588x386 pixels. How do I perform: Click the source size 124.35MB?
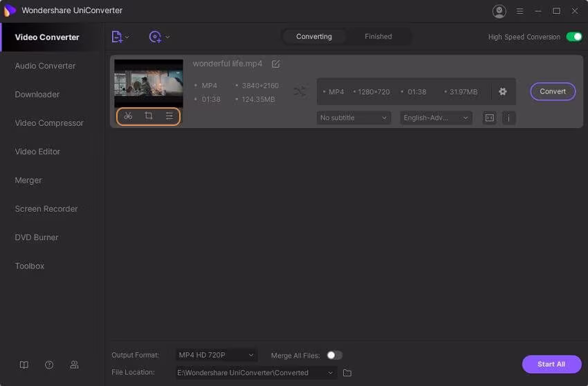[258, 100]
